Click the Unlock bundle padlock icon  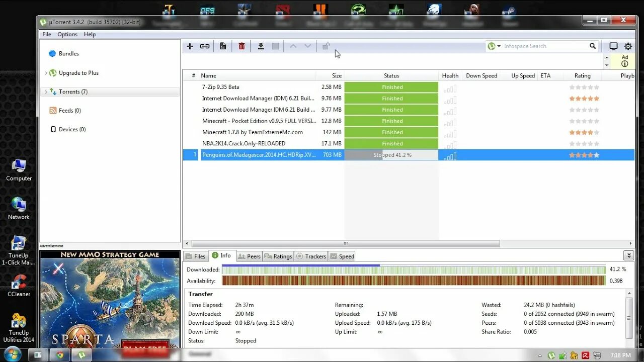point(326,46)
